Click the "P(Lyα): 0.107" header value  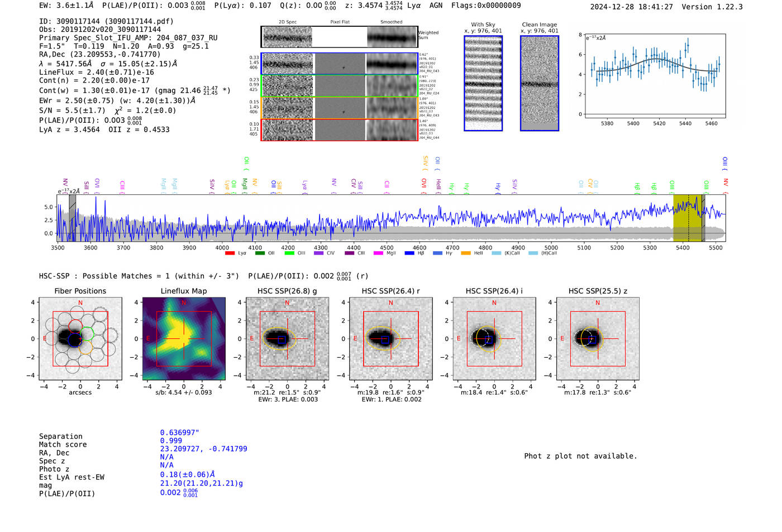coord(243,5)
